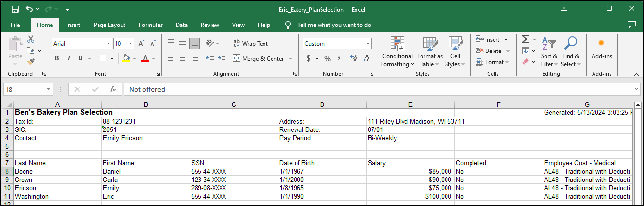Decrease font size with smaller A

pos(153,44)
